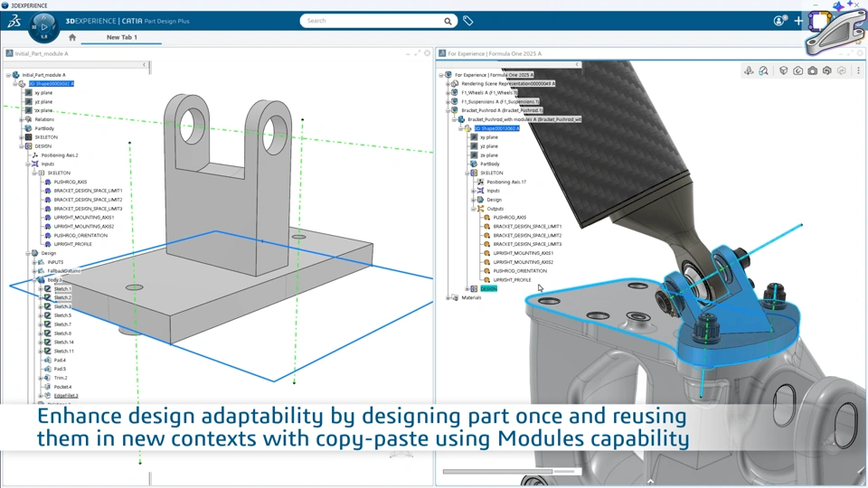Select 3D Shape00003082 A in left tree

coord(51,83)
